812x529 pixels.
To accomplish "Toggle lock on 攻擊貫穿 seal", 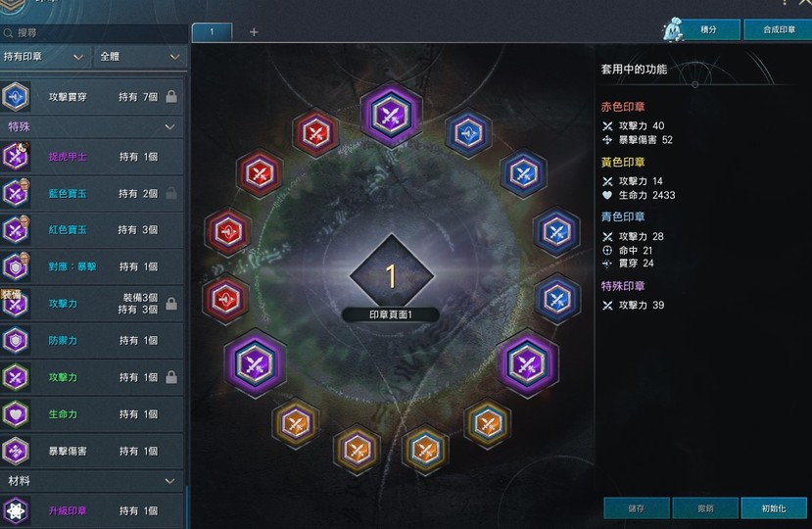I will [171, 96].
